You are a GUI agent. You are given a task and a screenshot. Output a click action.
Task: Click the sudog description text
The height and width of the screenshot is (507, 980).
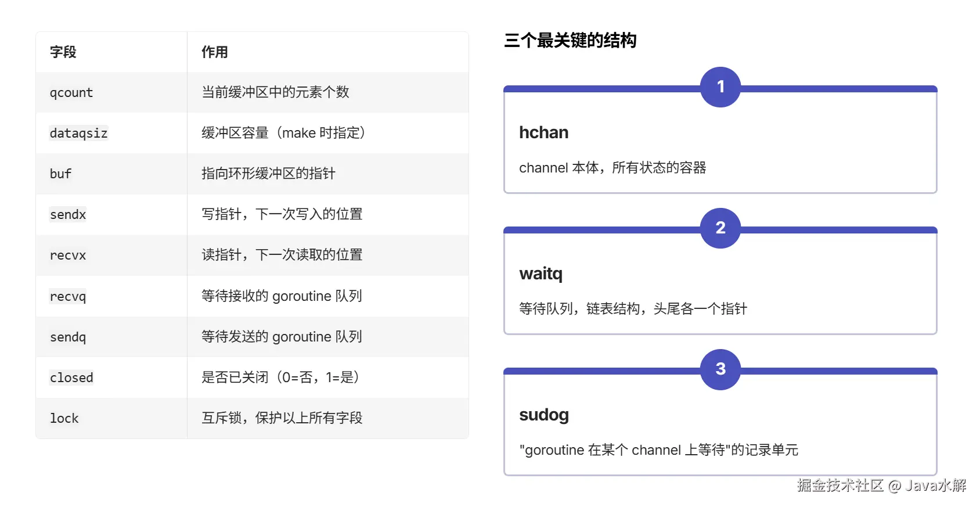(x=658, y=450)
